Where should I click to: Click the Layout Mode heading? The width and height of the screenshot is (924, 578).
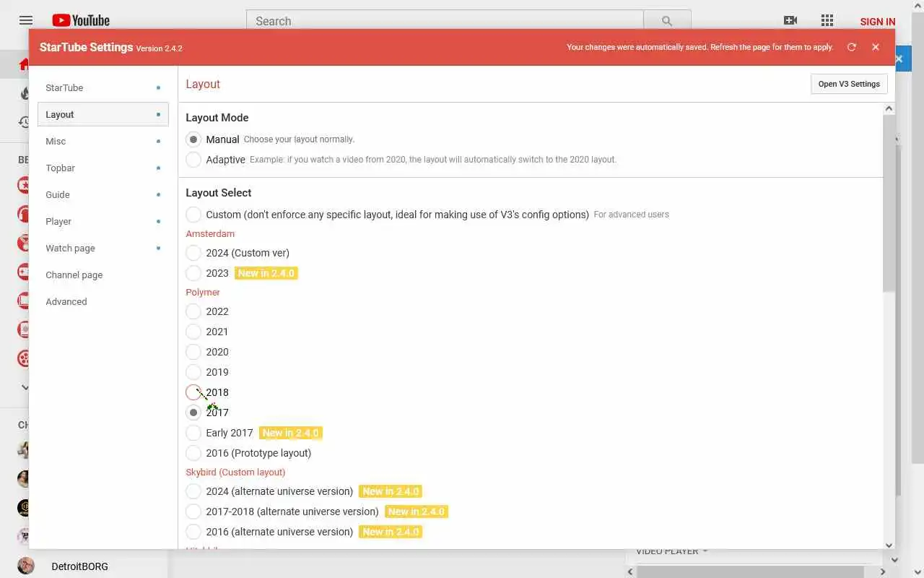(217, 118)
